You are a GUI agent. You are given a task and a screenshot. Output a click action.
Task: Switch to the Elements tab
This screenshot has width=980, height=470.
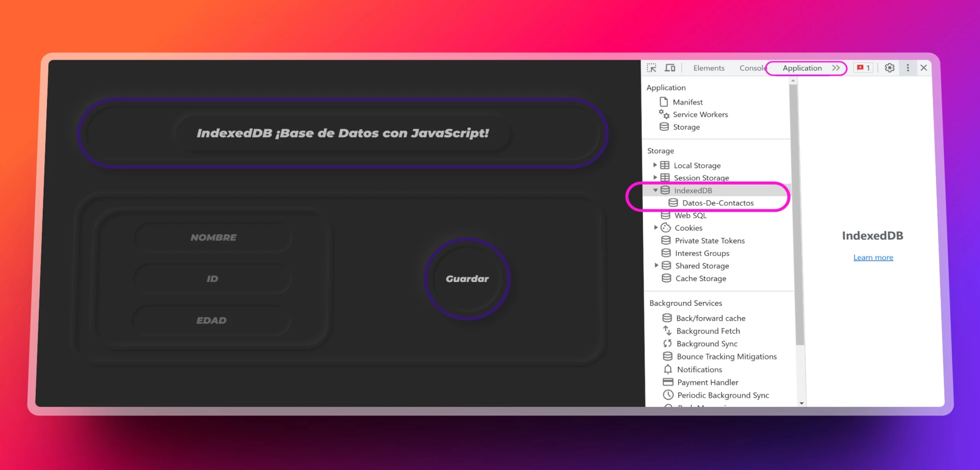(x=708, y=68)
